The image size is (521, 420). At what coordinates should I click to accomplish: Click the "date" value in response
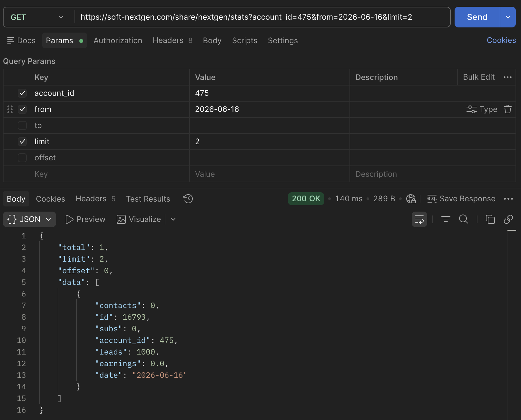tap(160, 375)
